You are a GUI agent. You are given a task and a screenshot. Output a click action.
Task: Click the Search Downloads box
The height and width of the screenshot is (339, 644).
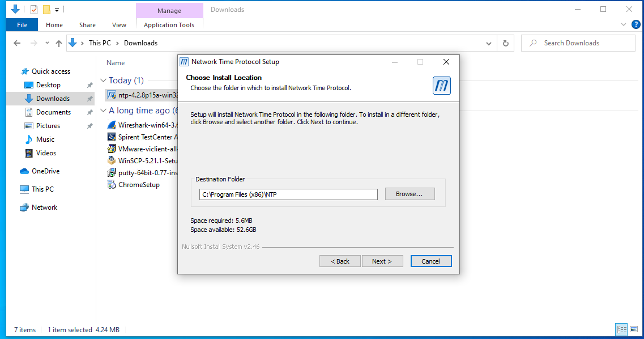click(x=578, y=43)
